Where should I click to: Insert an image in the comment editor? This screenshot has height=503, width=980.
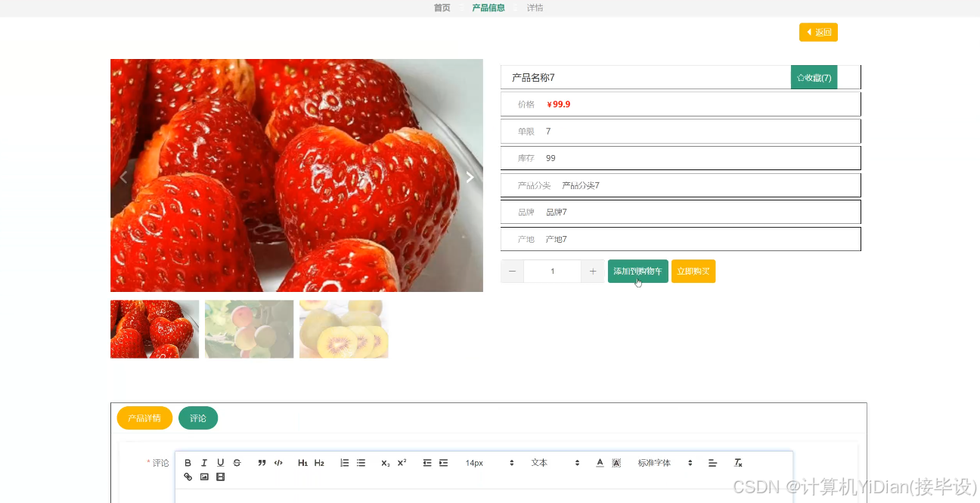click(204, 477)
